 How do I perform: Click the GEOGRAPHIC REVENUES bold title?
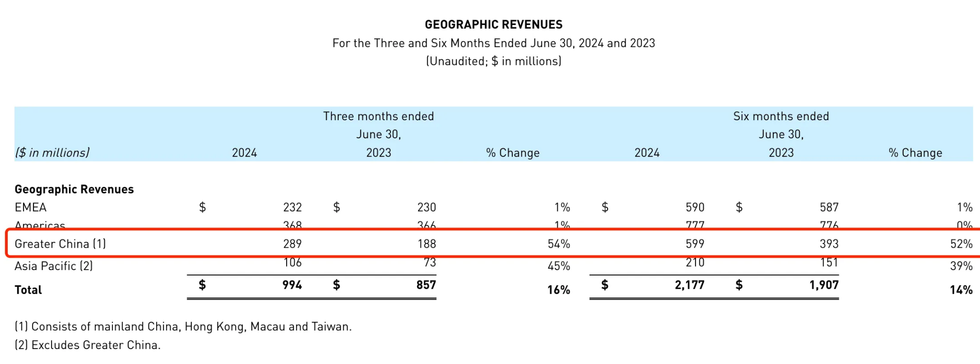click(x=493, y=24)
